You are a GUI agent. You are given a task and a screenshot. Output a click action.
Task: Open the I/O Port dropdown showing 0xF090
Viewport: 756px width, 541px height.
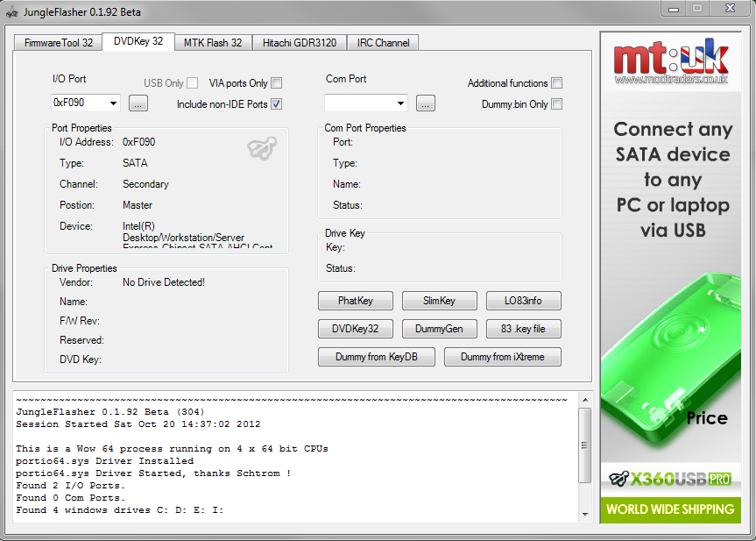[x=85, y=103]
